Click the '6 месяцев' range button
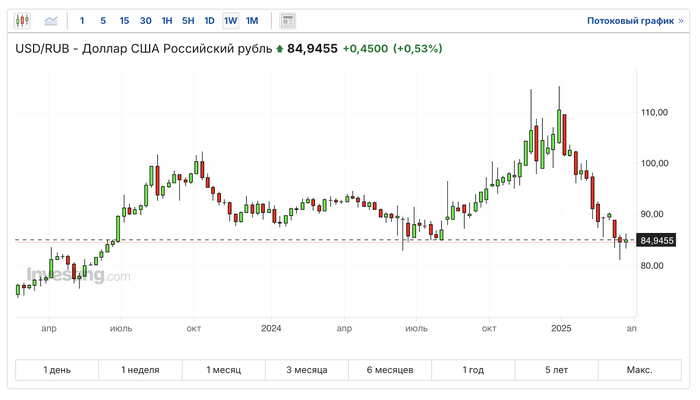 (x=390, y=370)
